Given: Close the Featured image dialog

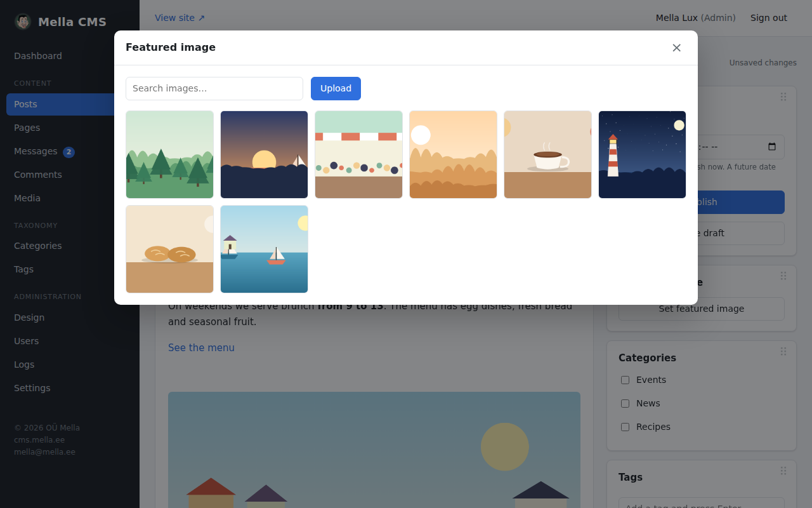Looking at the screenshot, I should pos(676,48).
